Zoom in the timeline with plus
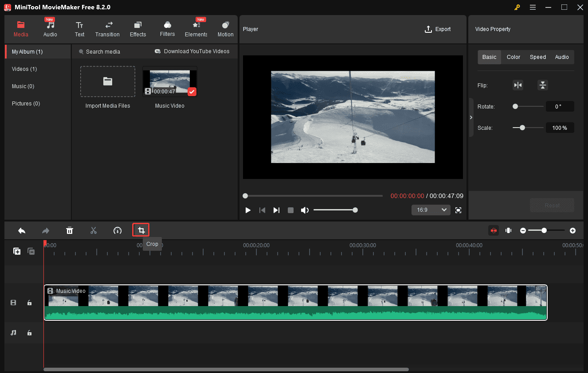588x373 pixels. pyautogui.click(x=572, y=230)
